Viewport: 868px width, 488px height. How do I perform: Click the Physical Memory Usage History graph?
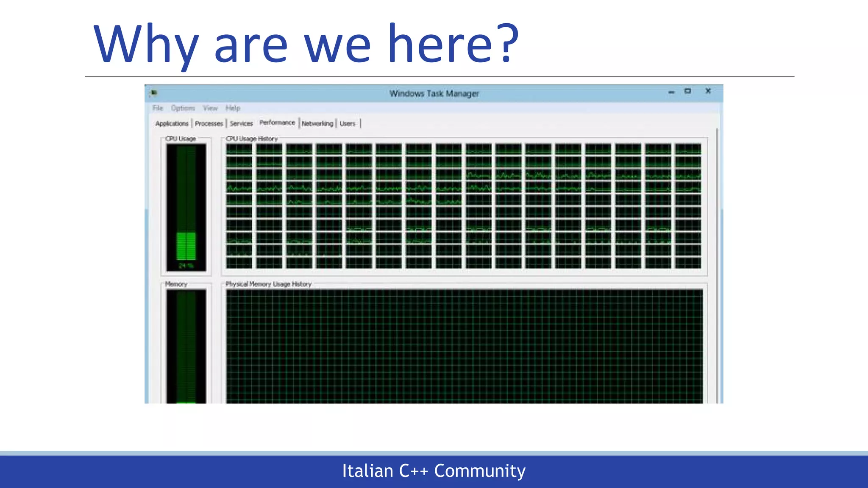tap(464, 345)
